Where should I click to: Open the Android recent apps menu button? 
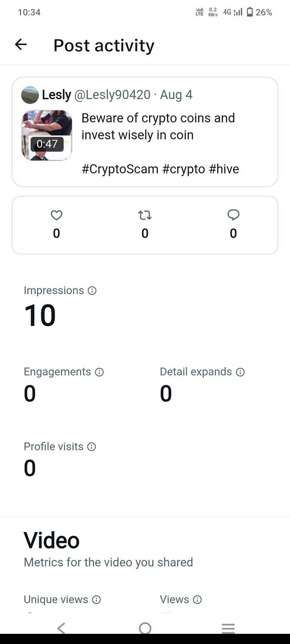pyautogui.click(x=228, y=628)
